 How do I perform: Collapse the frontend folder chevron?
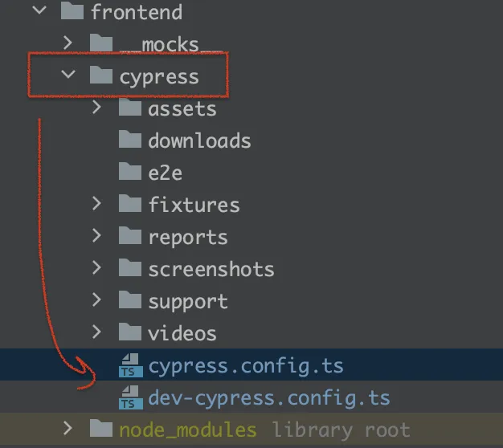(x=39, y=10)
